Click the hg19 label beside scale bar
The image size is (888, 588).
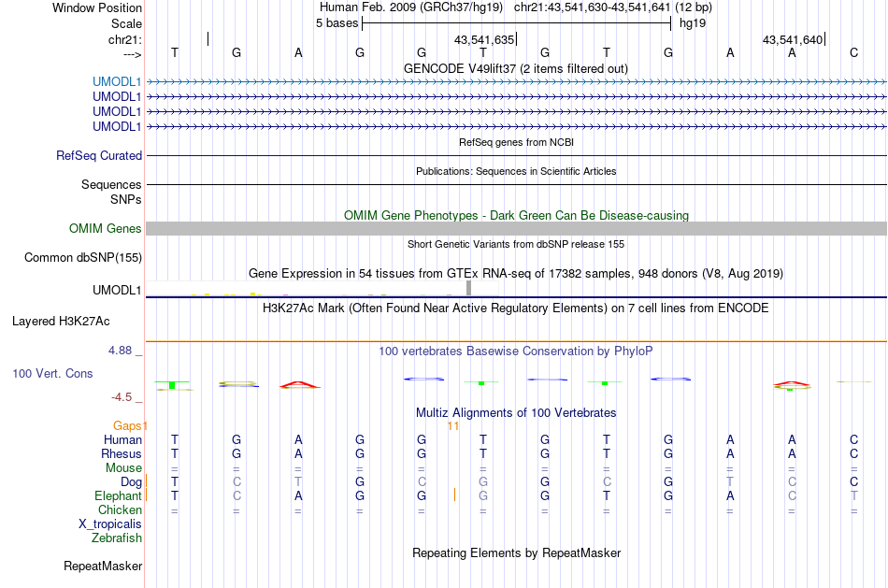(x=693, y=23)
